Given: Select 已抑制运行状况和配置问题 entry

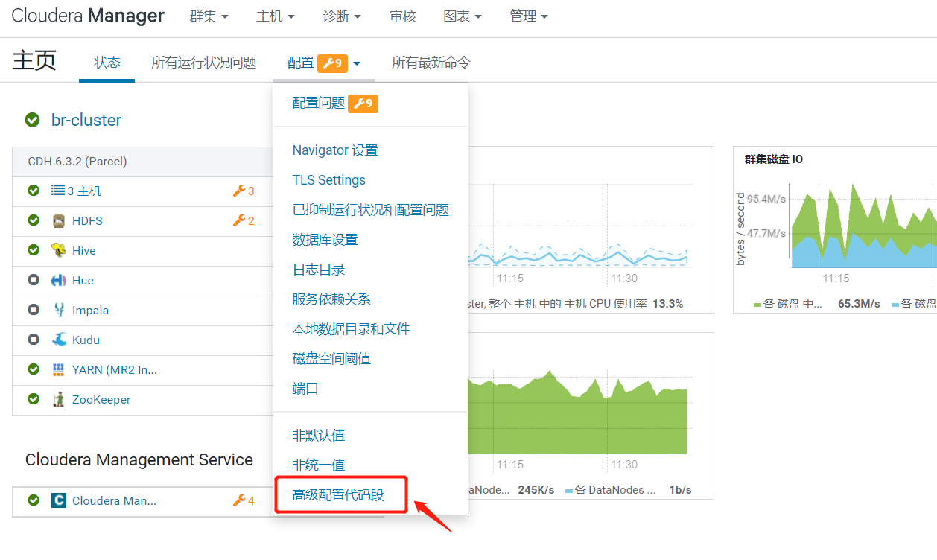Looking at the screenshot, I should (x=371, y=210).
